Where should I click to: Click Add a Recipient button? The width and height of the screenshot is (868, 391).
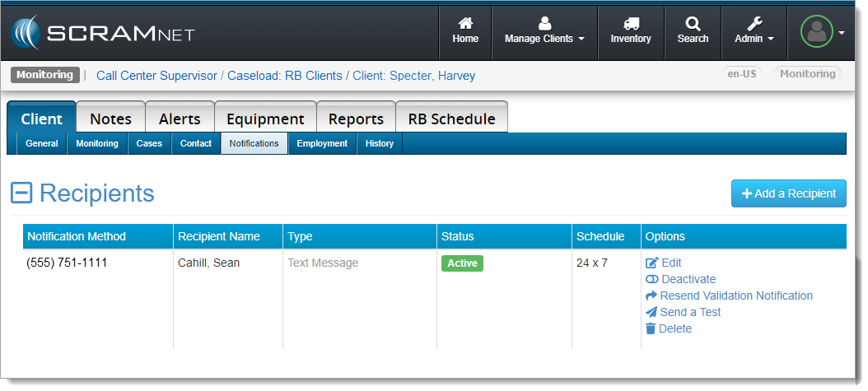[788, 193]
